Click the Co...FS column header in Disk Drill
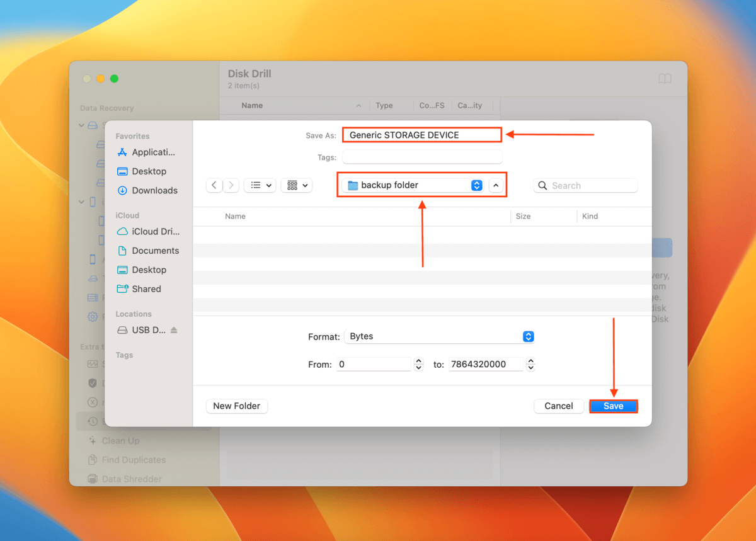Viewport: 756px width, 541px height. tap(432, 106)
